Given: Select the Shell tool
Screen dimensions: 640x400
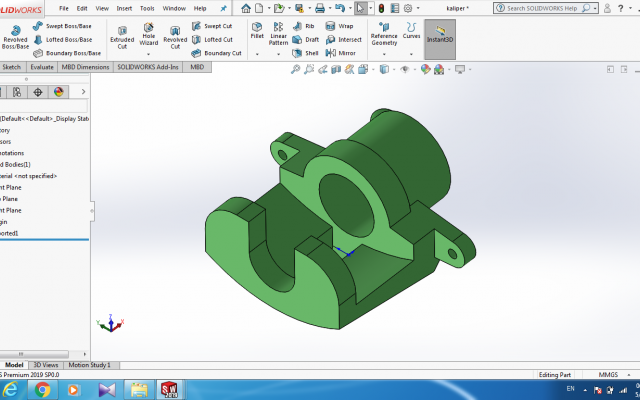Looking at the screenshot, I should (305, 53).
